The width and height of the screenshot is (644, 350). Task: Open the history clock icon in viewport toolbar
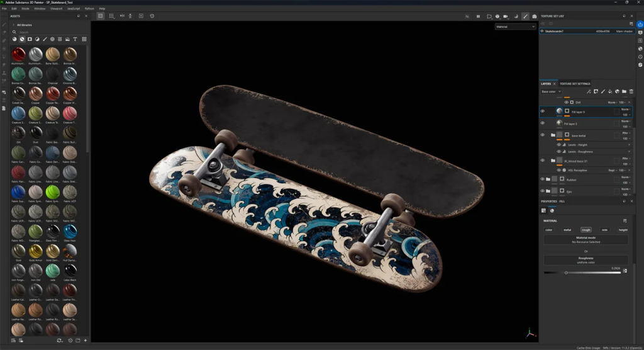(152, 16)
